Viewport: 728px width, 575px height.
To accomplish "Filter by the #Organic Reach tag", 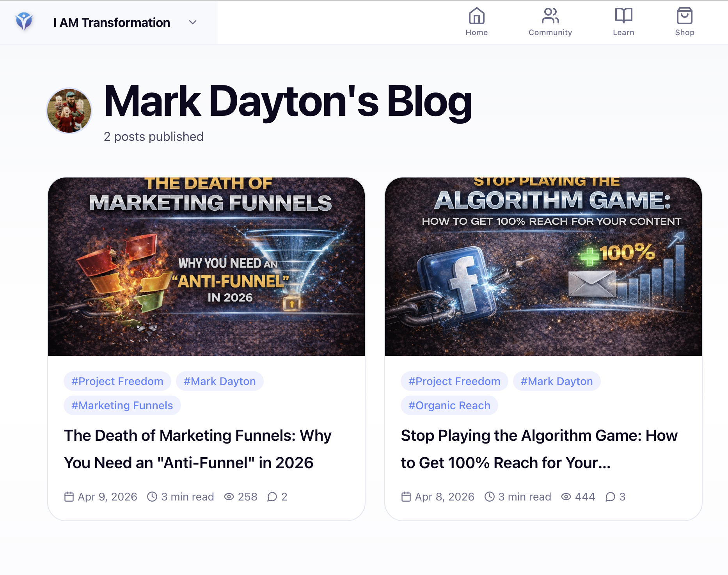I will (x=449, y=405).
